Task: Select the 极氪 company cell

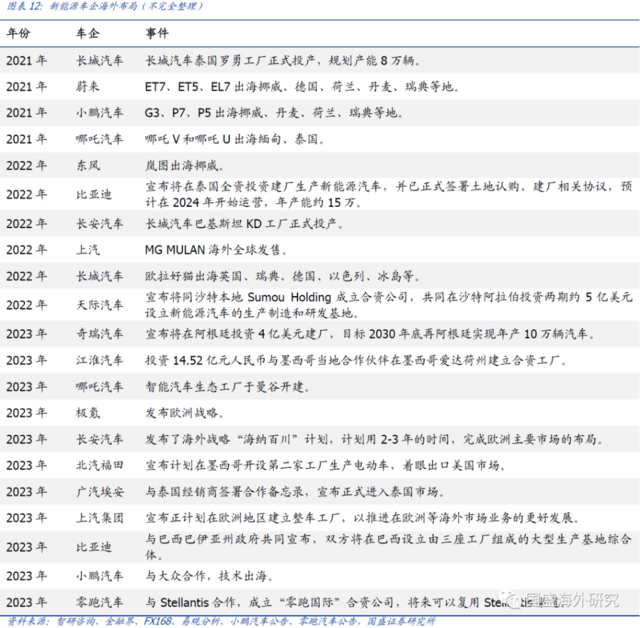Action: click(x=88, y=413)
